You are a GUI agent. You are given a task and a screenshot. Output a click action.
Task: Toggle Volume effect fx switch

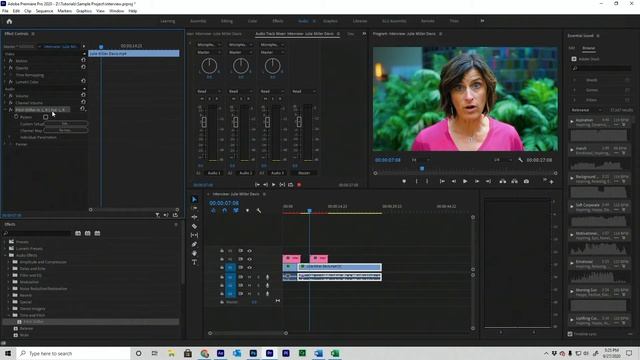click(x=11, y=96)
